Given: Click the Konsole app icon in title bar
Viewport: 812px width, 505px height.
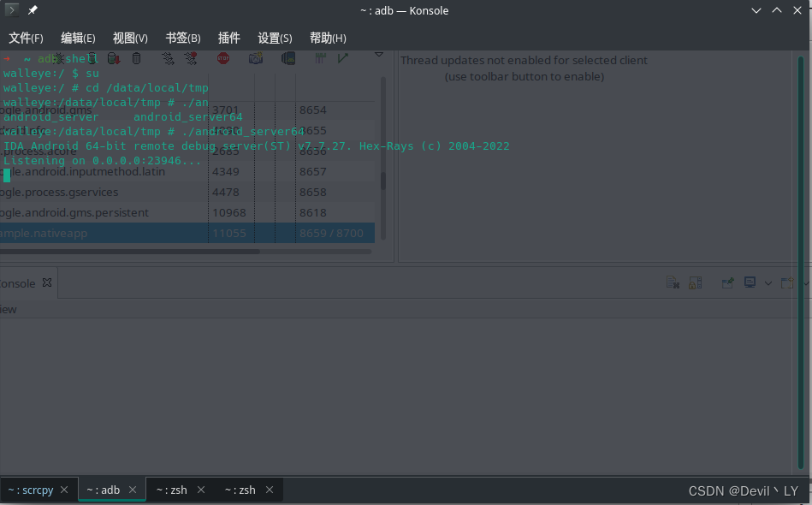Looking at the screenshot, I should (11, 9).
